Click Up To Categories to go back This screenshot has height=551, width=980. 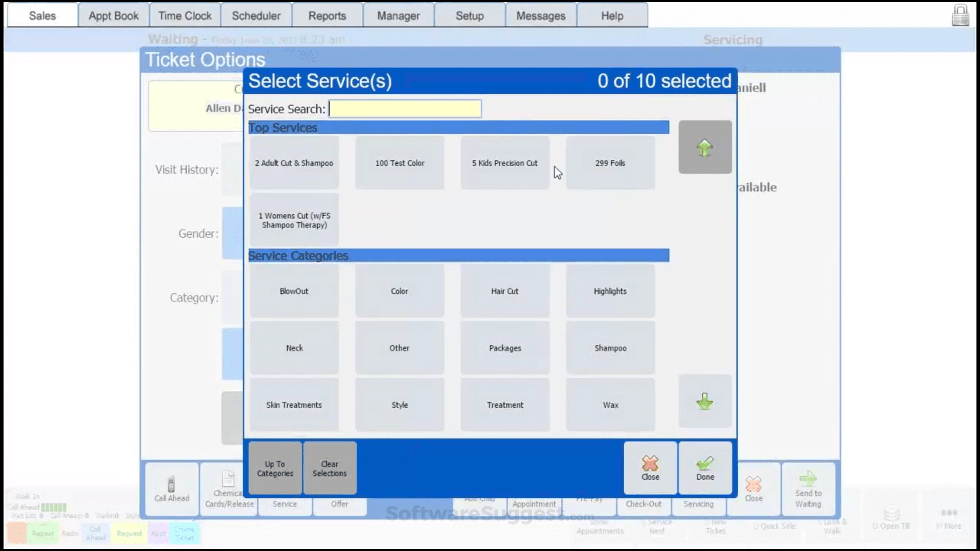tap(274, 468)
